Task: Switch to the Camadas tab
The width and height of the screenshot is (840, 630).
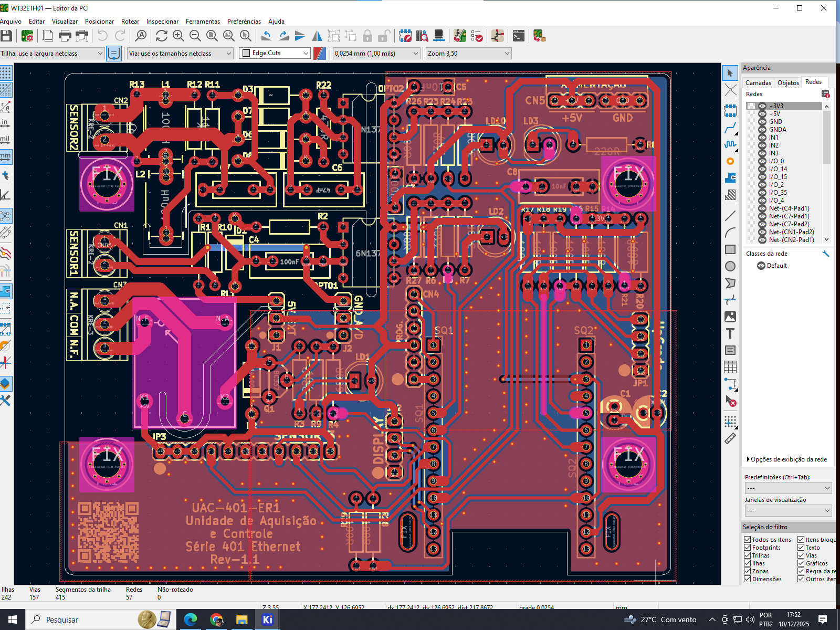Action: pos(758,82)
